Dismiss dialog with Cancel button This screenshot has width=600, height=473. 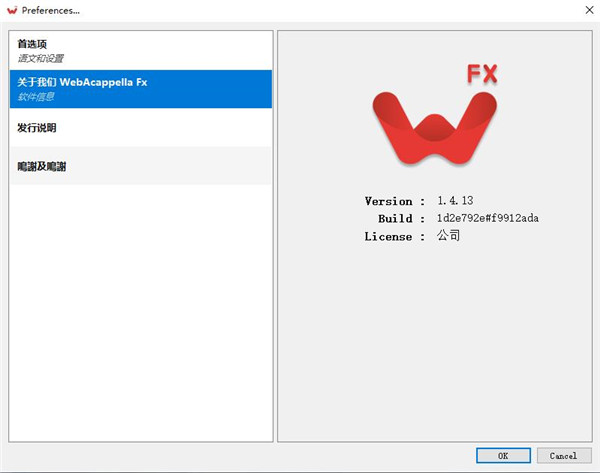point(564,455)
